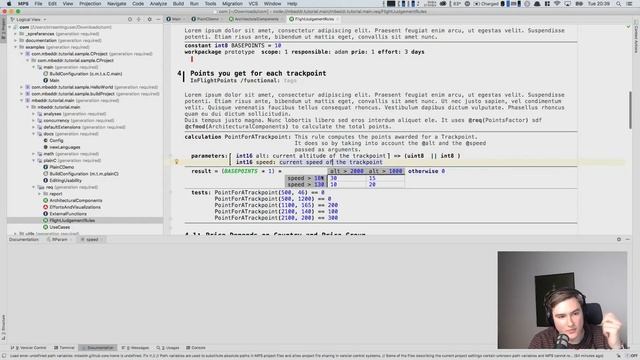Collapse the req model
640x360 pixels.
(x=34, y=187)
